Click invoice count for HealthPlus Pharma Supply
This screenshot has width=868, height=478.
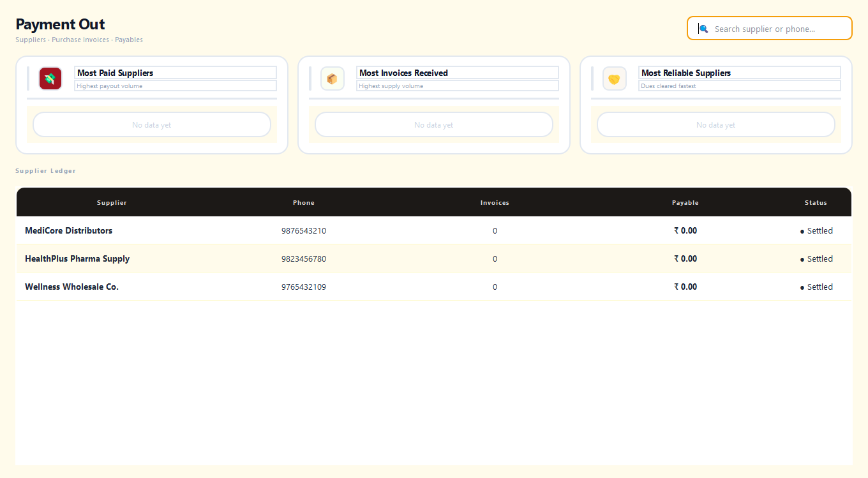click(495, 258)
